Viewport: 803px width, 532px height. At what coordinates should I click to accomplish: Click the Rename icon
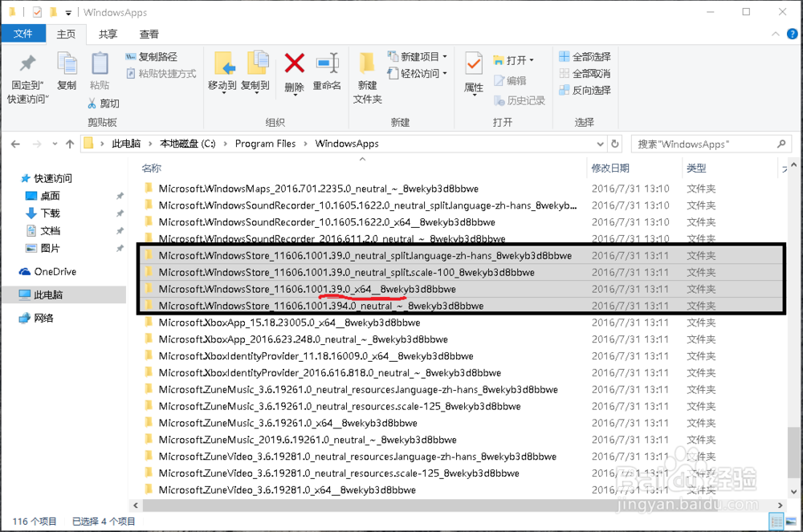click(328, 63)
